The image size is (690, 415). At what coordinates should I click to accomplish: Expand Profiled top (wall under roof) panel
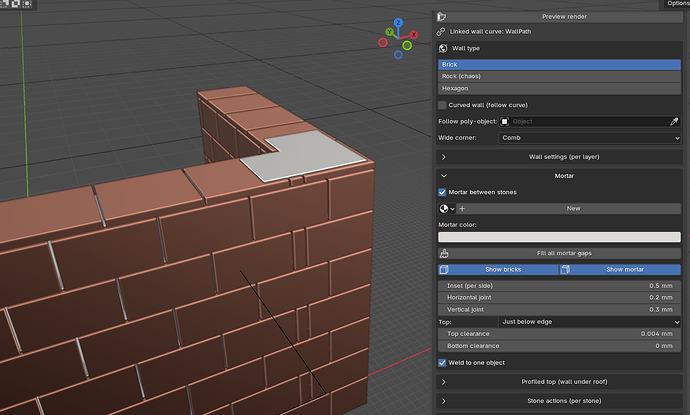559,382
